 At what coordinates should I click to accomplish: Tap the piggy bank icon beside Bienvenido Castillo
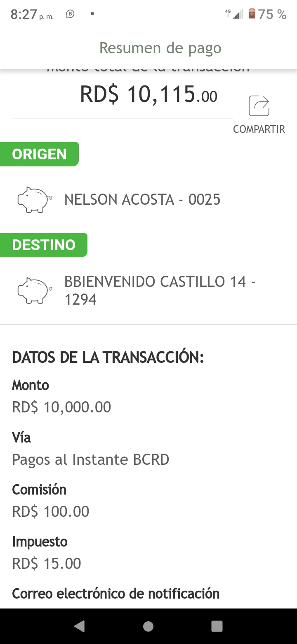tap(35, 291)
